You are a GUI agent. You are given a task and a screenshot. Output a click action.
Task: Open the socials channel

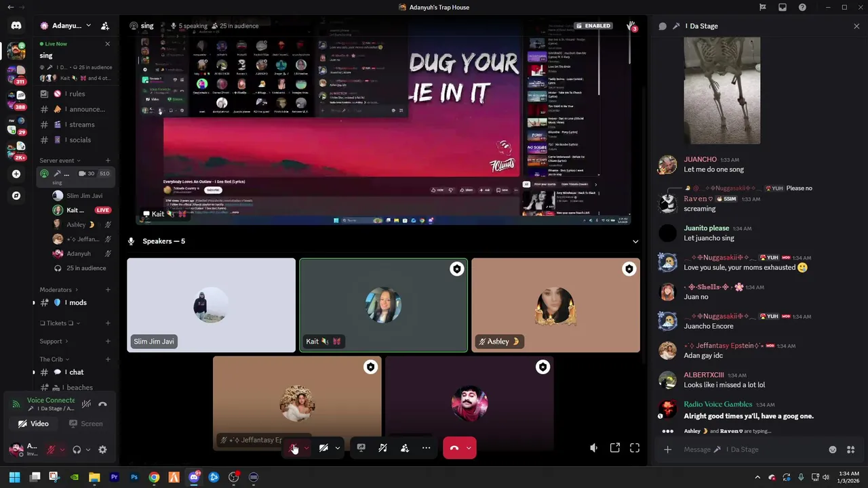pos(75,140)
